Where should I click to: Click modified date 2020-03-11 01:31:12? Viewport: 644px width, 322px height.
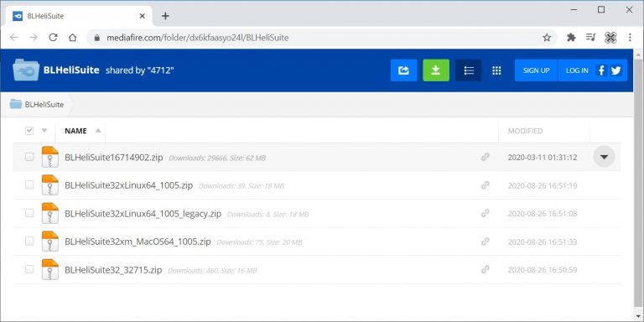click(x=543, y=157)
